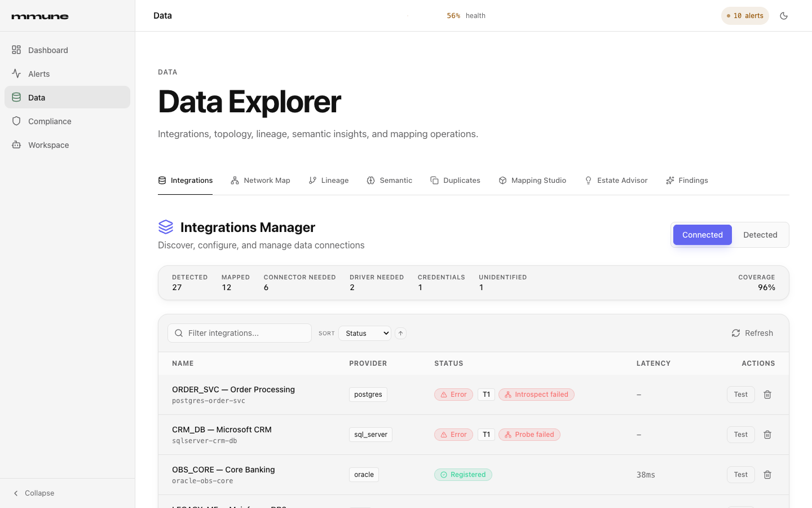This screenshot has width=812, height=508.
Task: Open the 10 alerts badge
Action: 745,16
